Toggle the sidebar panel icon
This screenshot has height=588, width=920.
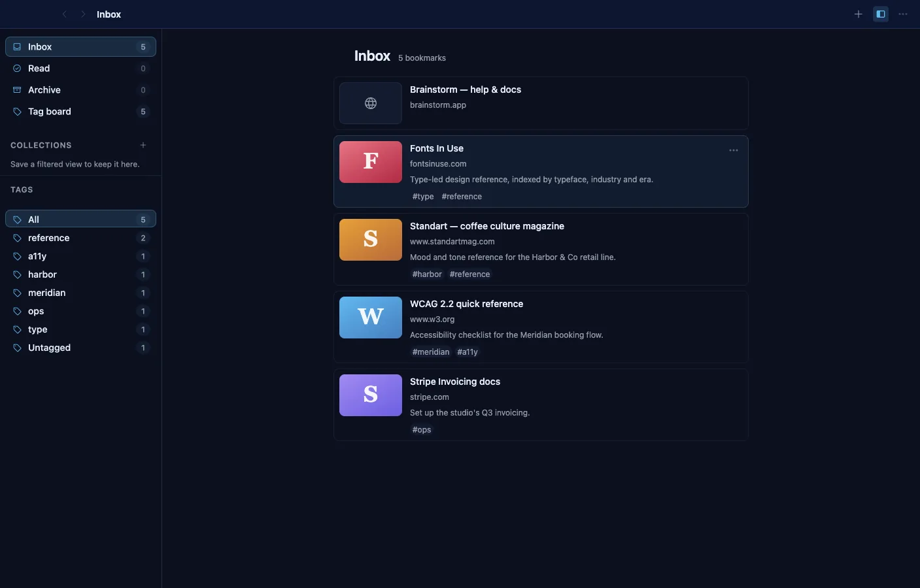[x=881, y=14]
